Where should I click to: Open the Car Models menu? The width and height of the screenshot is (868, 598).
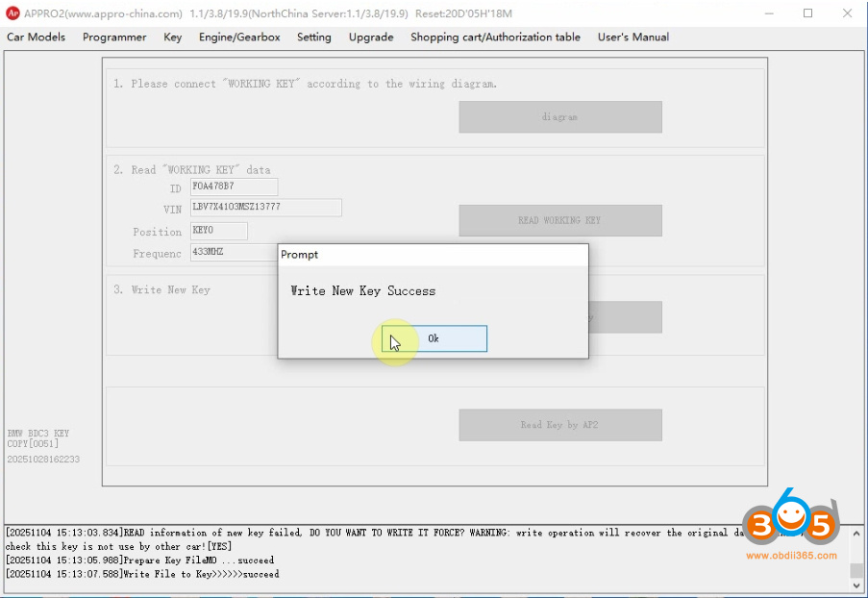[37, 37]
